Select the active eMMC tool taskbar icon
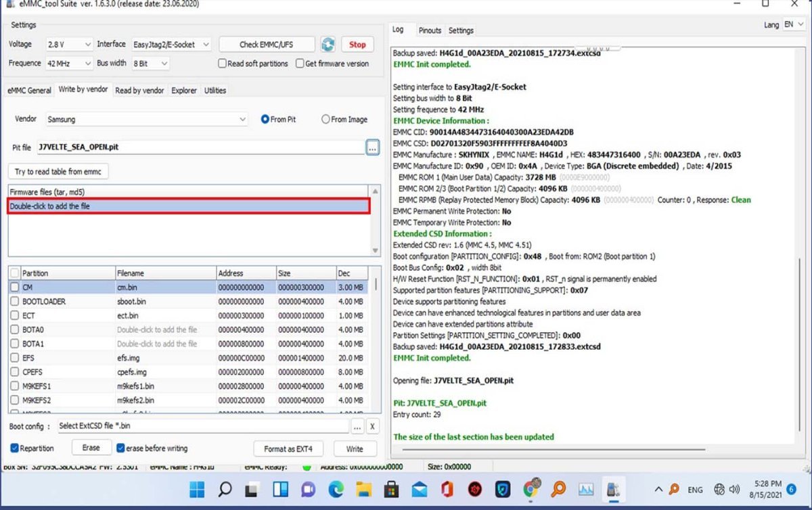 (x=614, y=489)
